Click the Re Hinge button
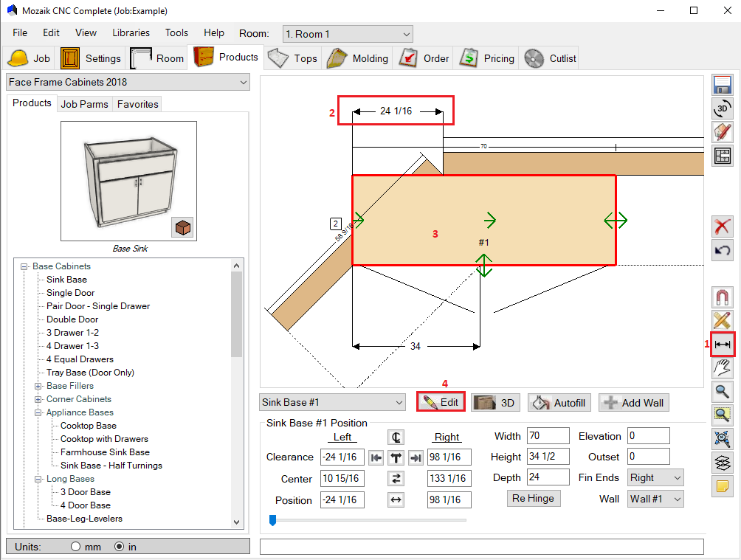 click(x=533, y=499)
